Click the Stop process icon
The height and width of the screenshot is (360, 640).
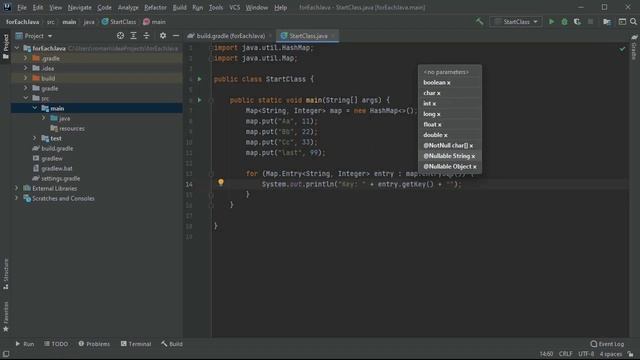tap(590, 22)
